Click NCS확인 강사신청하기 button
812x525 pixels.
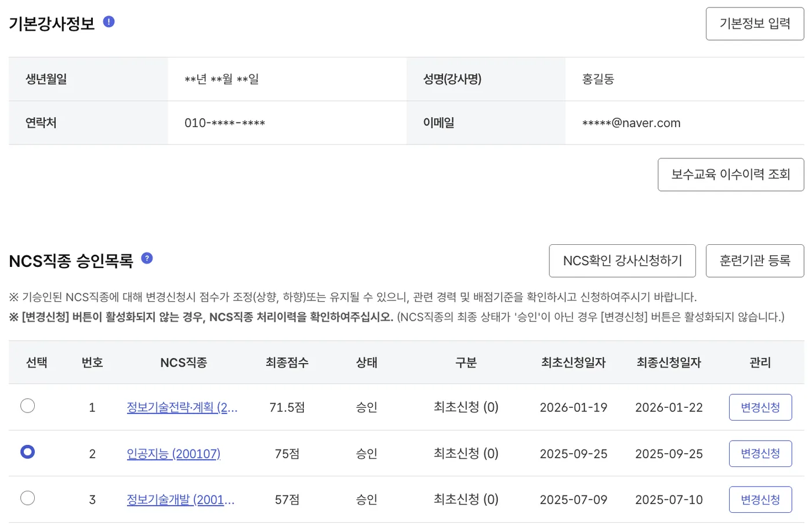point(622,261)
